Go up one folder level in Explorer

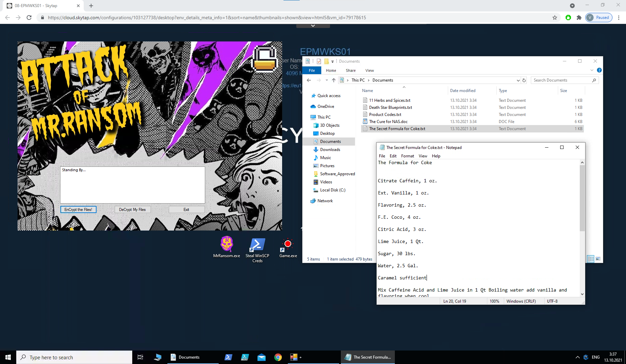click(334, 80)
